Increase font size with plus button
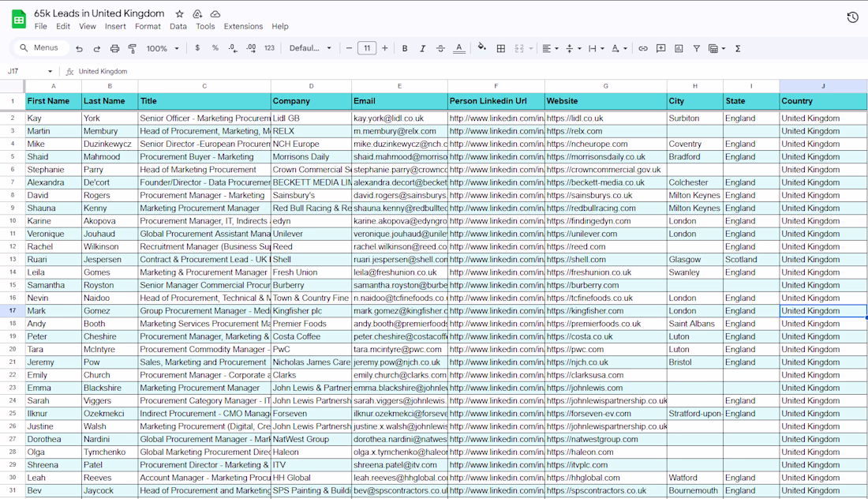 (385, 48)
